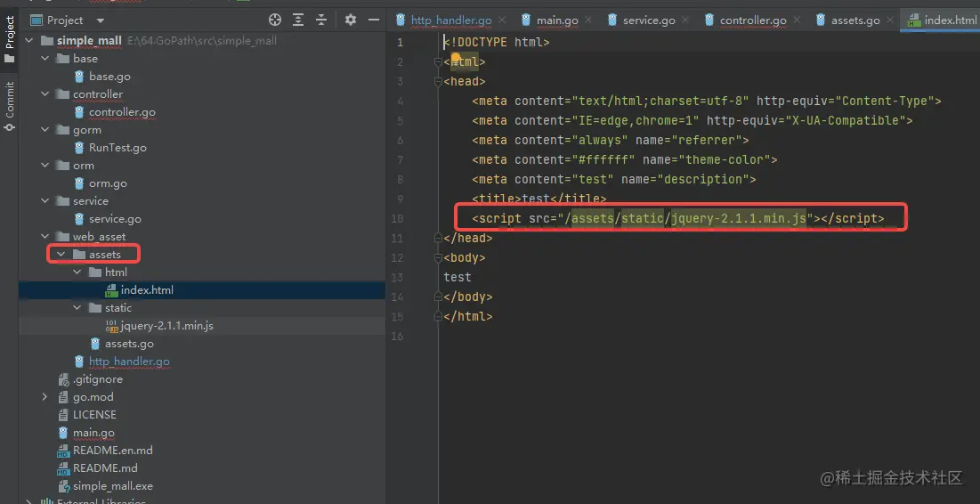Image resolution: width=980 pixels, height=504 pixels.
Task: Open the Project tool window sidebar tab
Action: coord(10,39)
